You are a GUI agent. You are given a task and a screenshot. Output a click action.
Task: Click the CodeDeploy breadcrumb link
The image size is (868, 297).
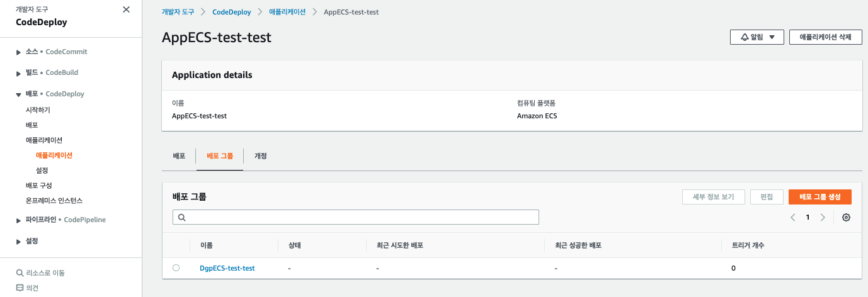(x=232, y=12)
